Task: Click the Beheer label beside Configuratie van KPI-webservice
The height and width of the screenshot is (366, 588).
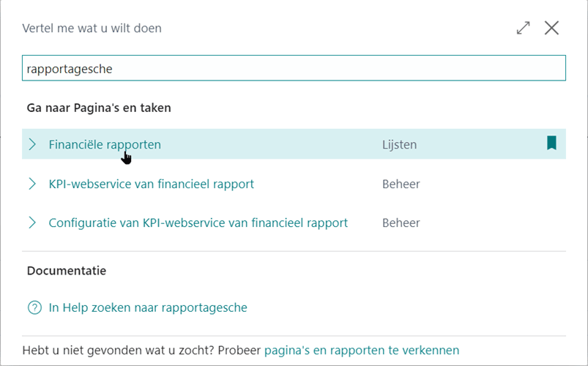Action: click(x=401, y=223)
